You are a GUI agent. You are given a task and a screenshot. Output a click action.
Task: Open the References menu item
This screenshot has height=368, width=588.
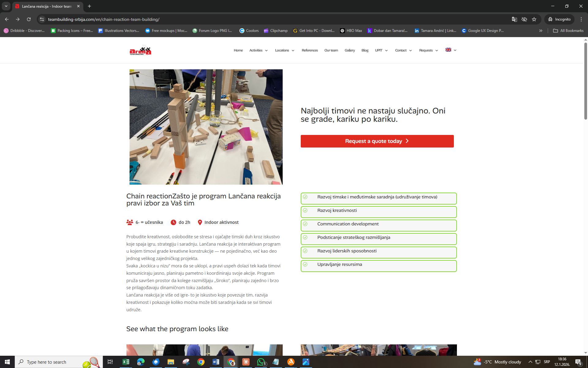(x=310, y=50)
